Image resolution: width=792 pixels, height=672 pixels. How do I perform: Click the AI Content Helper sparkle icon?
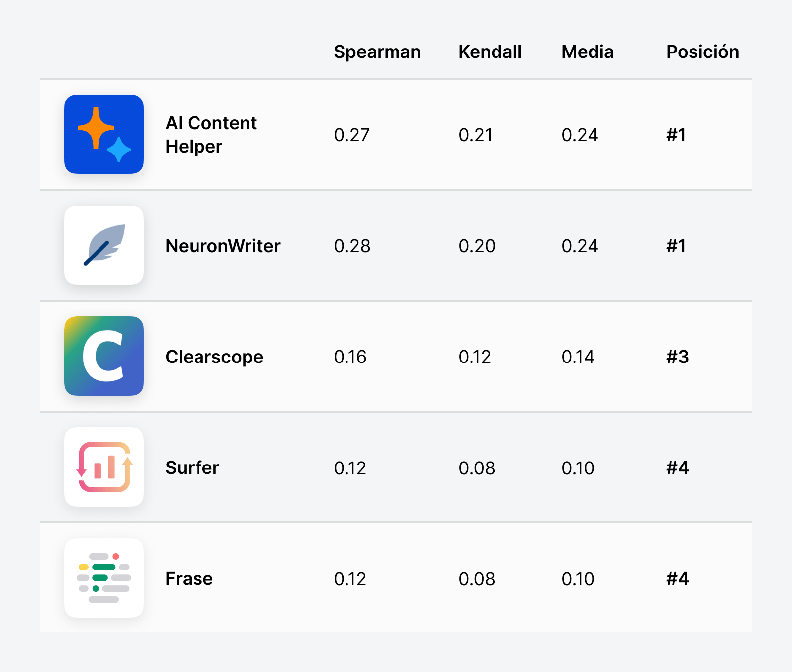pyautogui.click(x=104, y=134)
